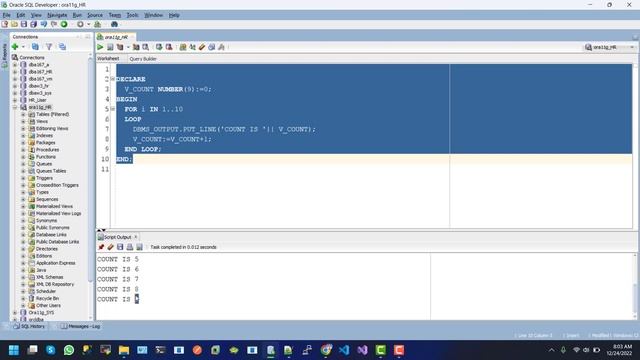This screenshot has height=360, width=640.
Task: Select the Materialized Views item
Action: coord(54,206)
